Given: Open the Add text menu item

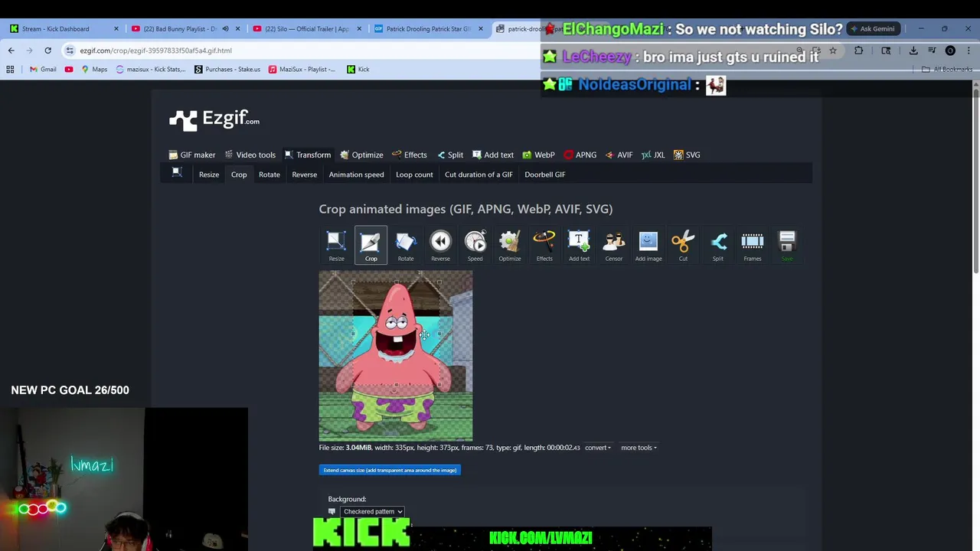Looking at the screenshot, I should (x=493, y=155).
